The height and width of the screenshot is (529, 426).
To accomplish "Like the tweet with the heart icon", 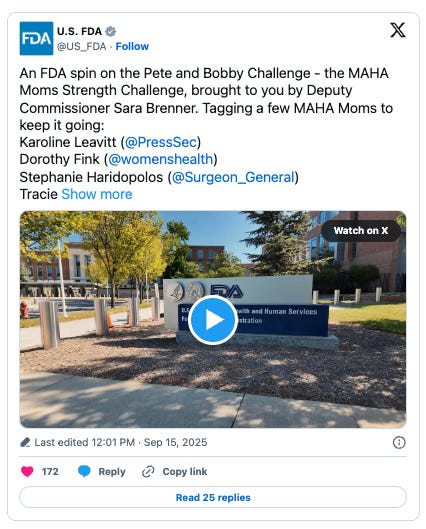I will pyautogui.click(x=27, y=471).
